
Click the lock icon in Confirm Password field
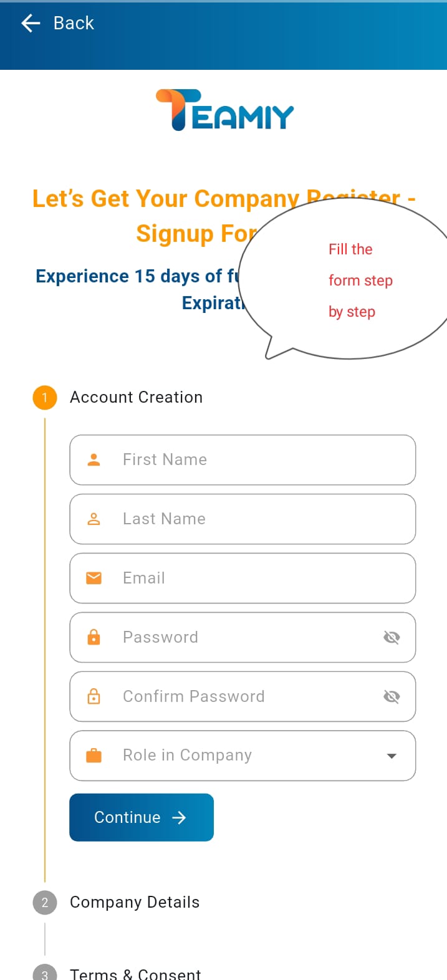(x=94, y=696)
